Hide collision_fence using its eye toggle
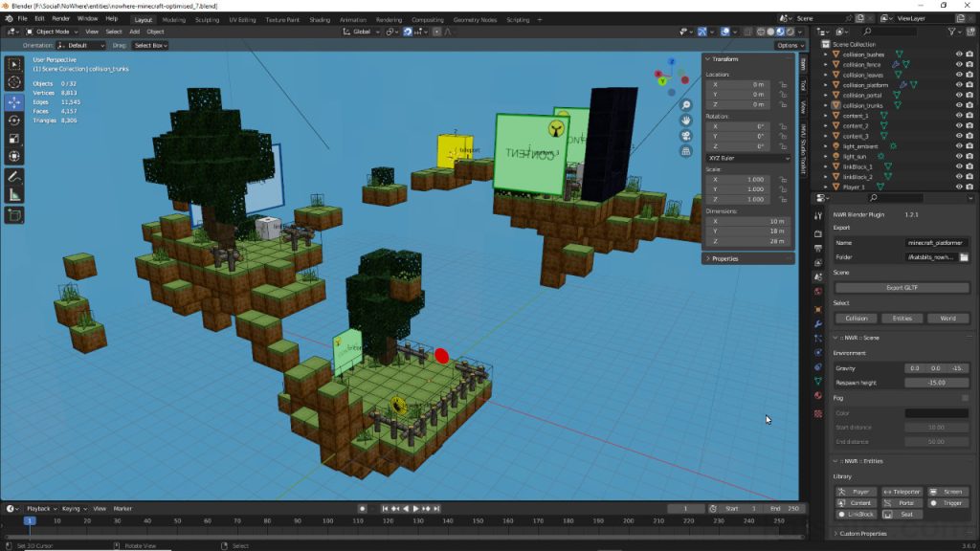This screenshot has height=551, width=980. (958, 64)
